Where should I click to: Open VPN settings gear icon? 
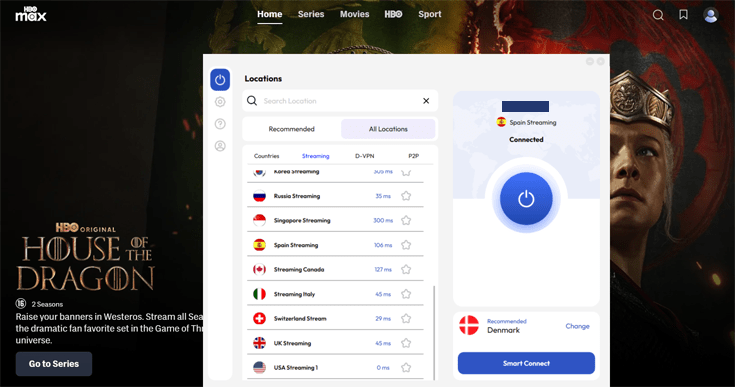click(220, 102)
